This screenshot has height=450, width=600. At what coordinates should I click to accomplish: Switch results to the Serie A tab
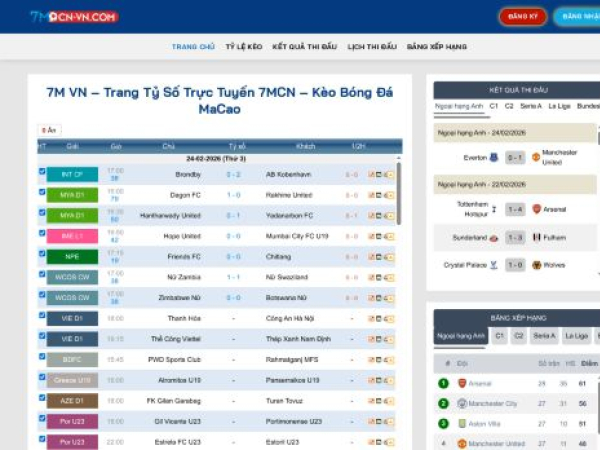pyautogui.click(x=531, y=106)
